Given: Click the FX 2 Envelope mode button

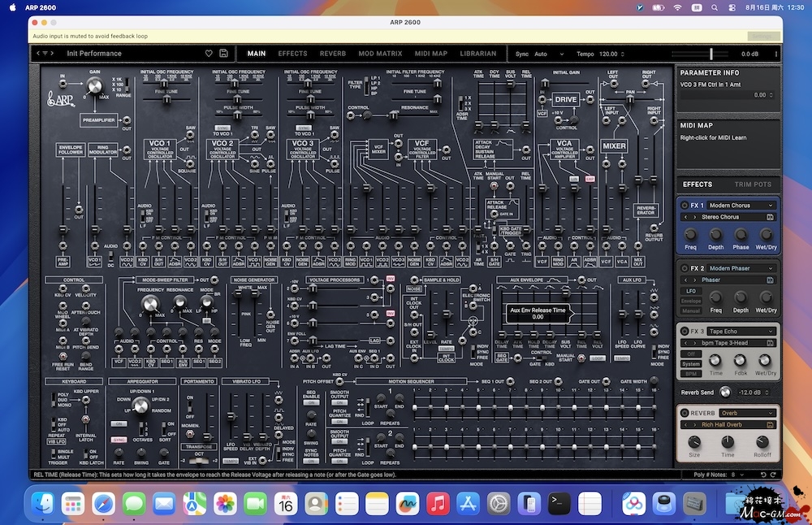Looking at the screenshot, I should click(x=691, y=302).
